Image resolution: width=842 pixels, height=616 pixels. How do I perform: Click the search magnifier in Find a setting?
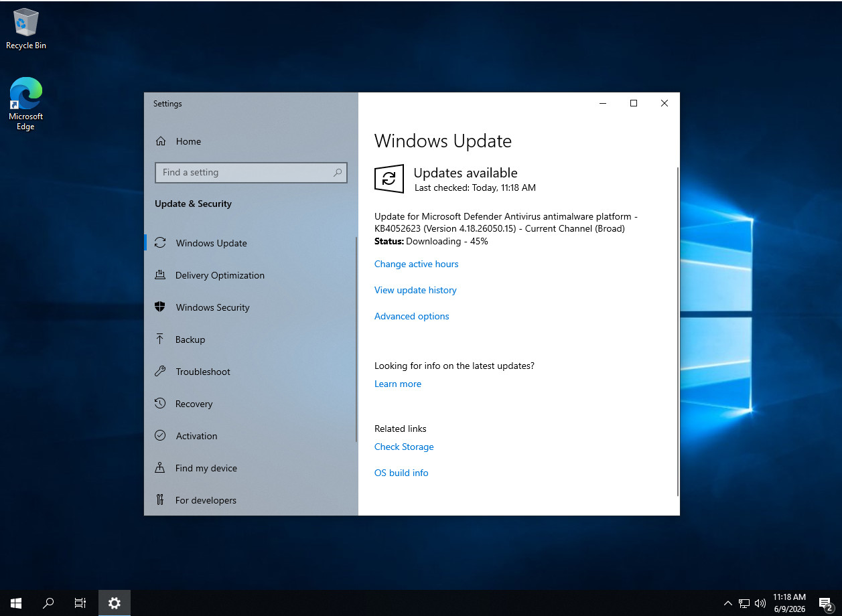pos(338,172)
